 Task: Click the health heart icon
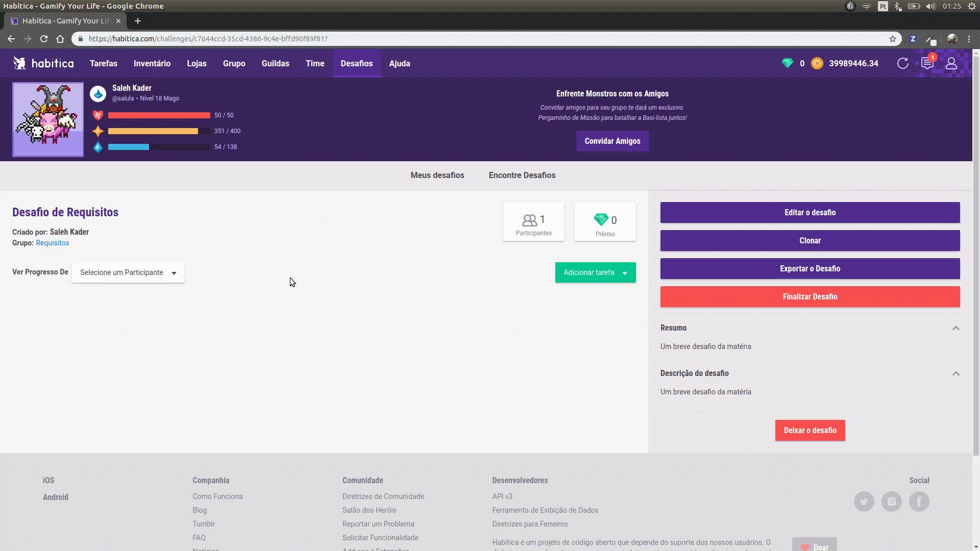[x=98, y=115]
